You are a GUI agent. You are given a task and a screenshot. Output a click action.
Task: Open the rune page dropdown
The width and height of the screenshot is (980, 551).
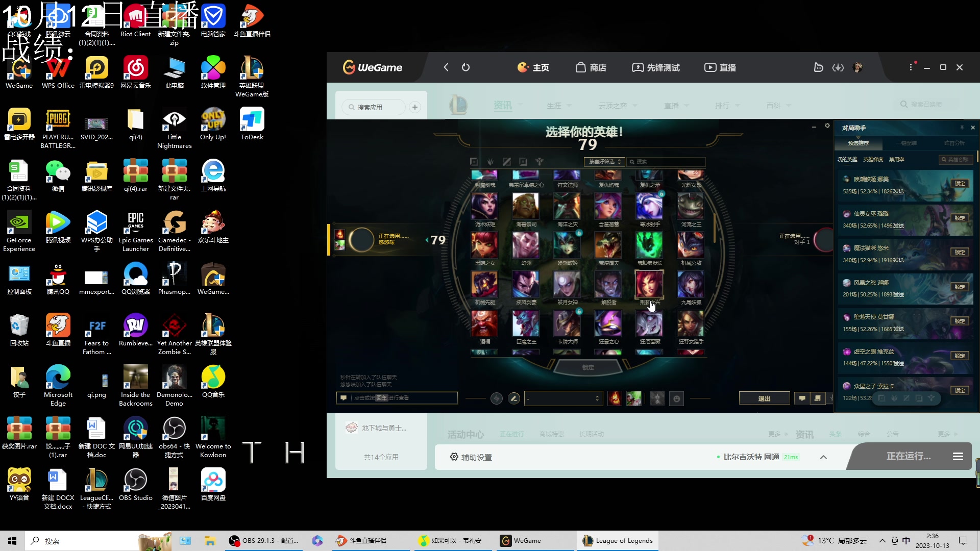pyautogui.click(x=564, y=398)
